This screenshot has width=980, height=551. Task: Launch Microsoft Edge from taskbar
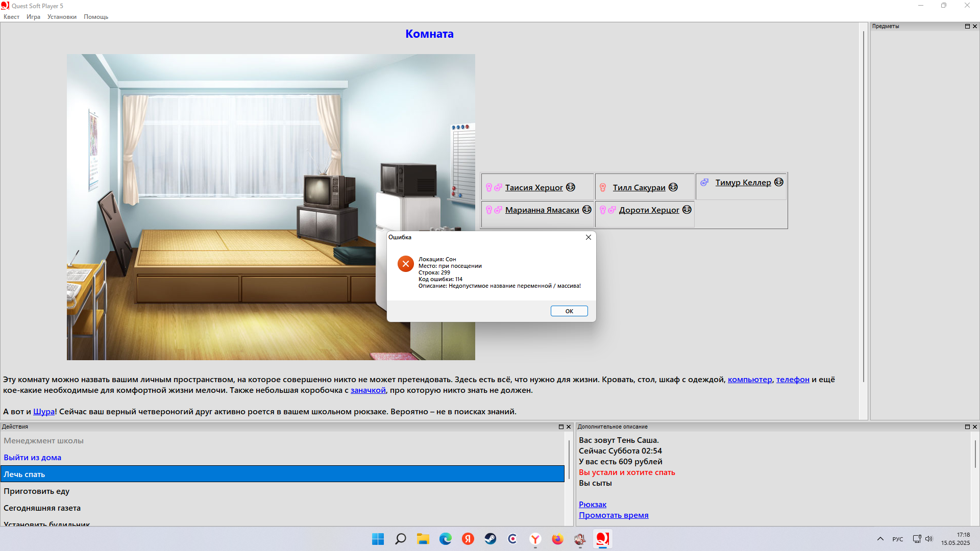coord(446,539)
